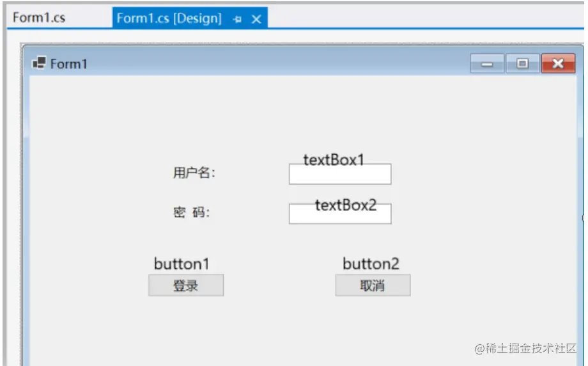
Task: Click the button2 annotation text
Action: click(371, 264)
